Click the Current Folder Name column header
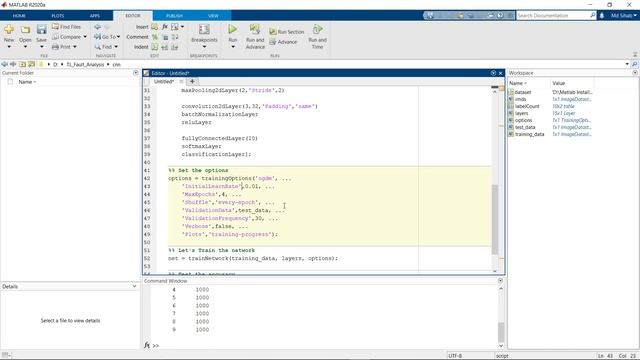The width and height of the screenshot is (640, 360). (27, 82)
